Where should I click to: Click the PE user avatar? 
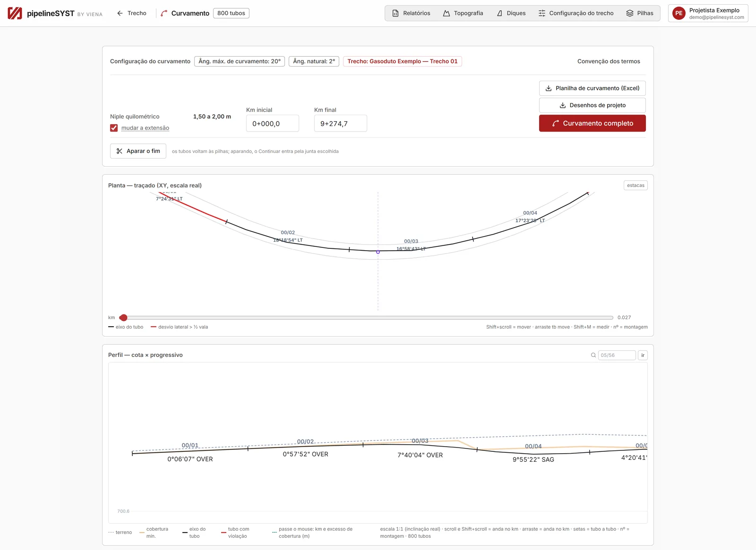click(x=679, y=13)
